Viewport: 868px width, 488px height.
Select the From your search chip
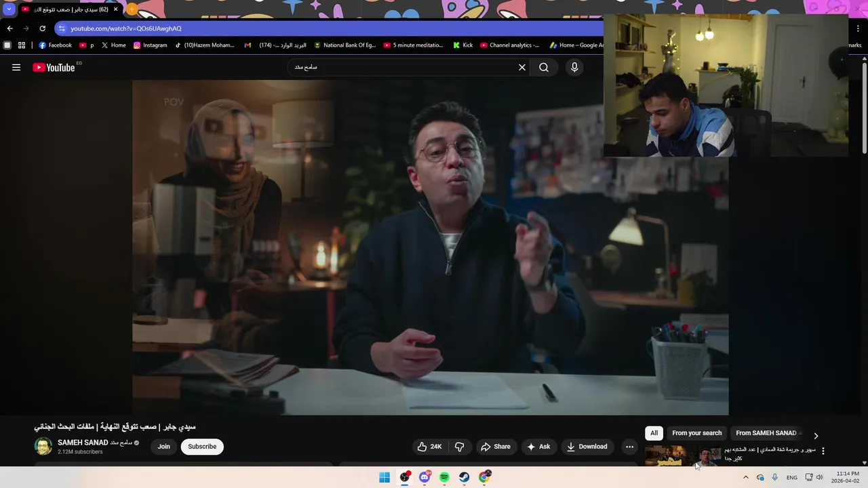click(696, 433)
